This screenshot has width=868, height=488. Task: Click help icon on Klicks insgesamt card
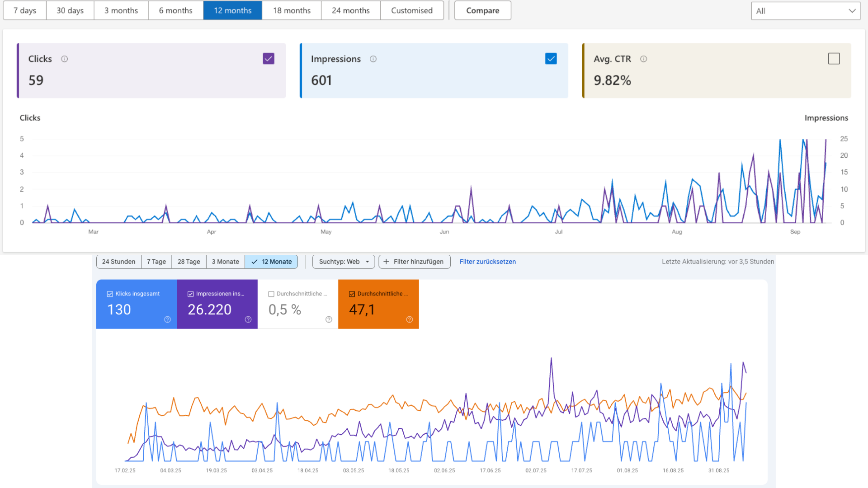click(x=167, y=319)
